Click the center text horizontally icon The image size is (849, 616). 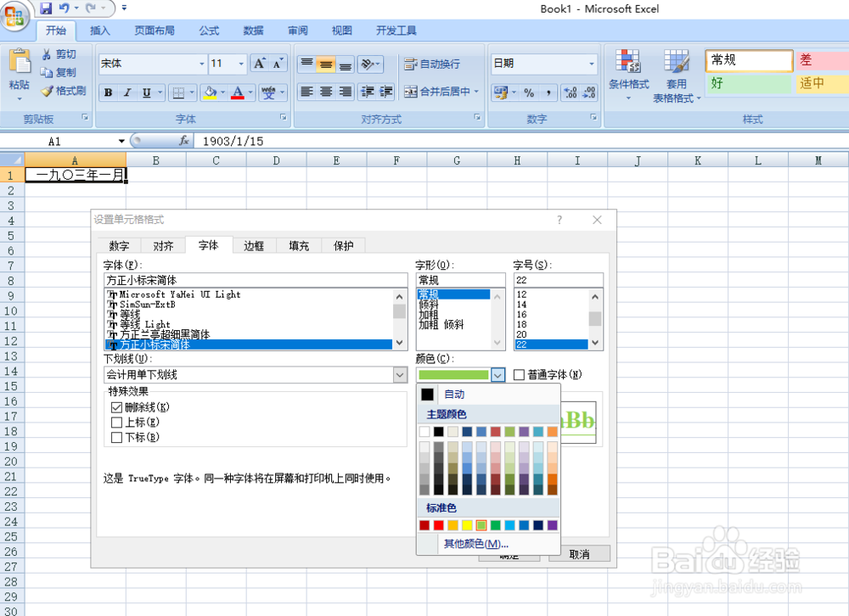(x=326, y=92)
